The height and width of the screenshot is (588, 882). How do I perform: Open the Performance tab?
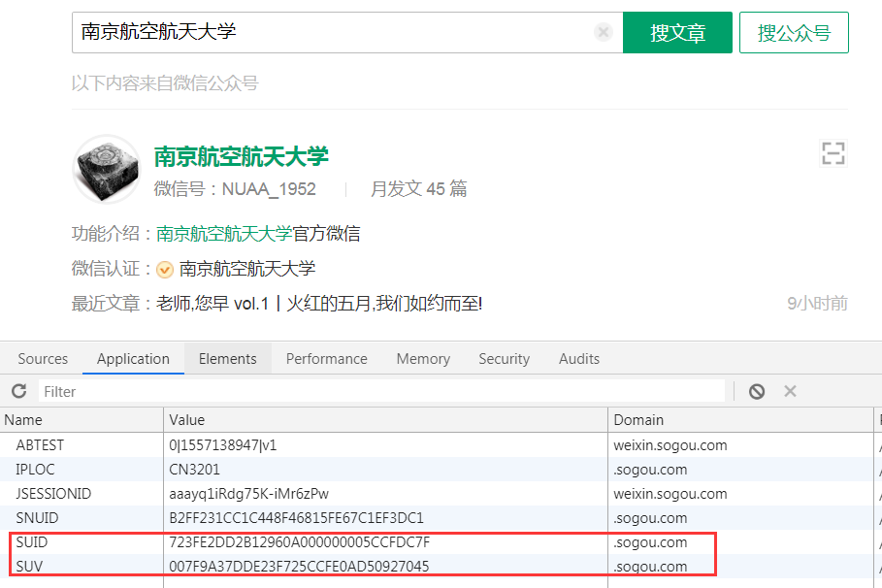point(326,358)
